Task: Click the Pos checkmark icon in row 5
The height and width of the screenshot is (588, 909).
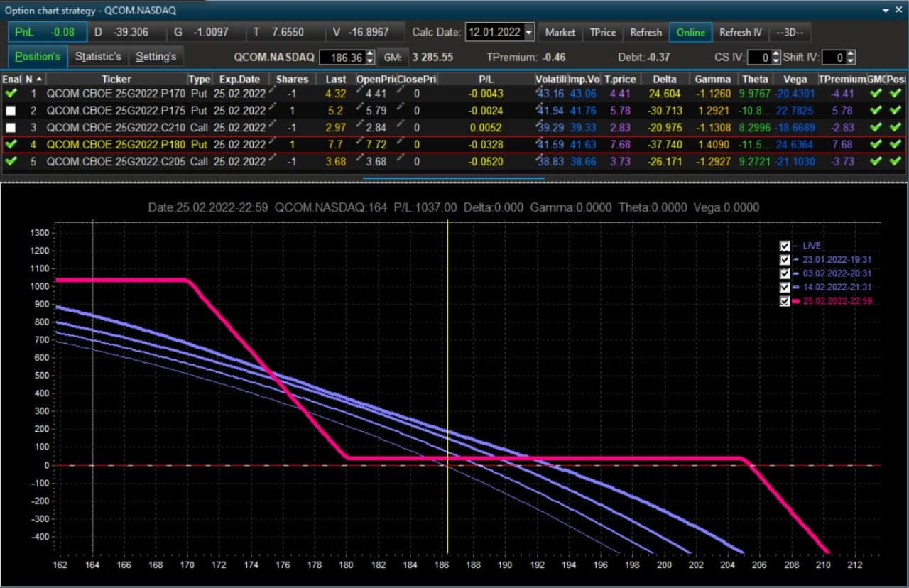Action: [x=897, y=161]
